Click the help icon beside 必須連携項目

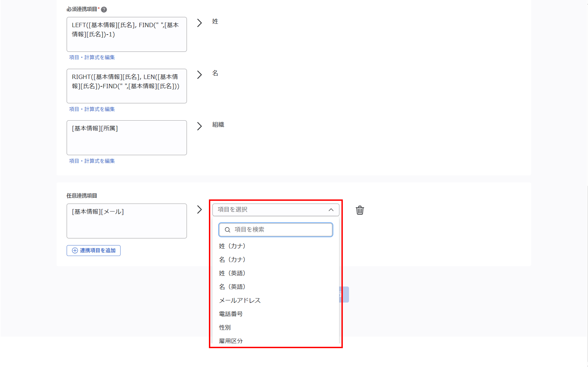coord(104,10)
